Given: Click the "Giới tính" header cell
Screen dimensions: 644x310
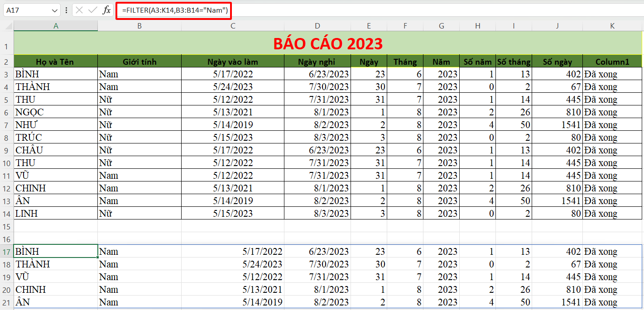Looking at the screenshot, I should tap(139, 62).
